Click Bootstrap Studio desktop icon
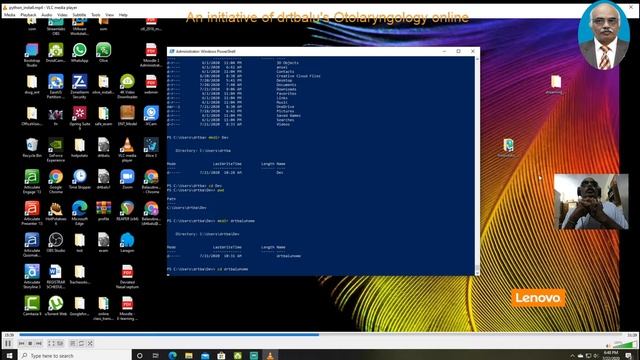The image size is (640, 360). pos(32,55)
